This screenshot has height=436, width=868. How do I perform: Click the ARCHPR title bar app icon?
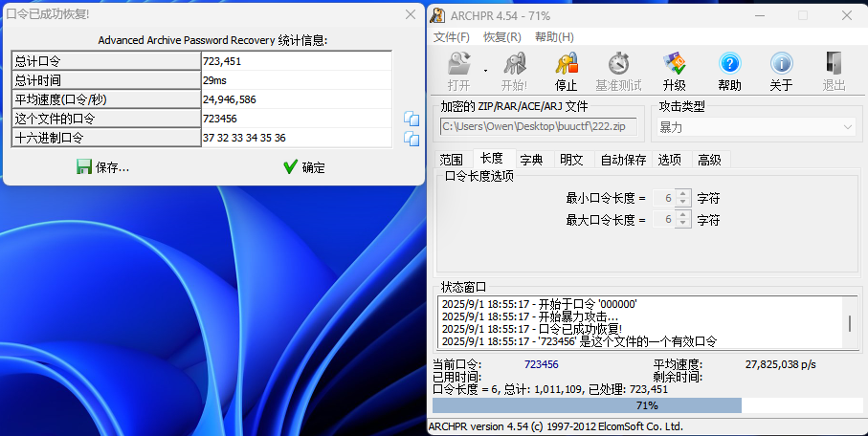click(438, 15)
